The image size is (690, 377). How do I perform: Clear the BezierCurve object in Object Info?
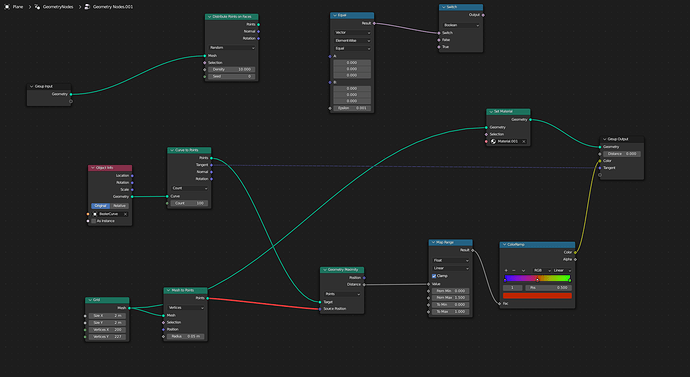click(x=125, y=214)
